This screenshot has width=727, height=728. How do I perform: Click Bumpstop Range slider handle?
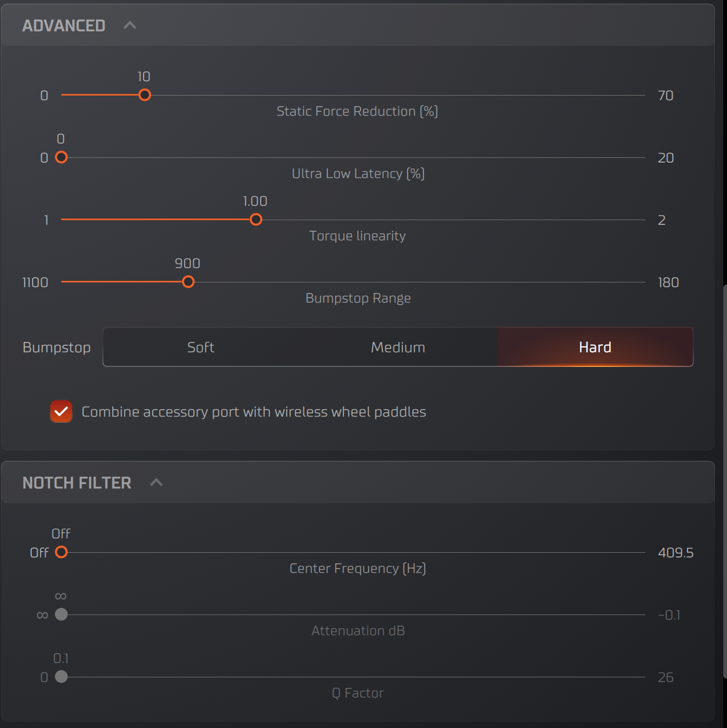coord(188,282)
